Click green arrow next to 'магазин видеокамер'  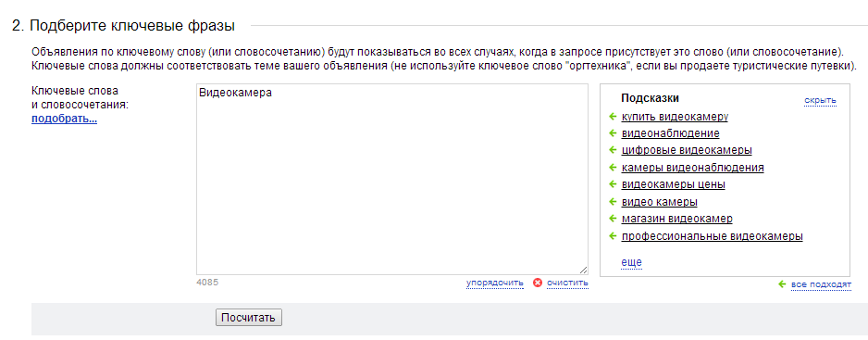[x=613, y=219]
